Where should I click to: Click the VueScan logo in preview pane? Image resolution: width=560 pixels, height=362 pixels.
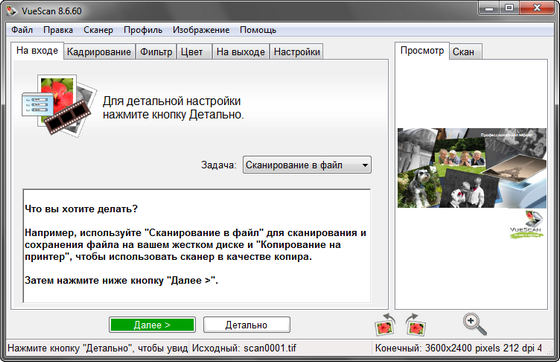pyautogui.click(x=527, y=225)
